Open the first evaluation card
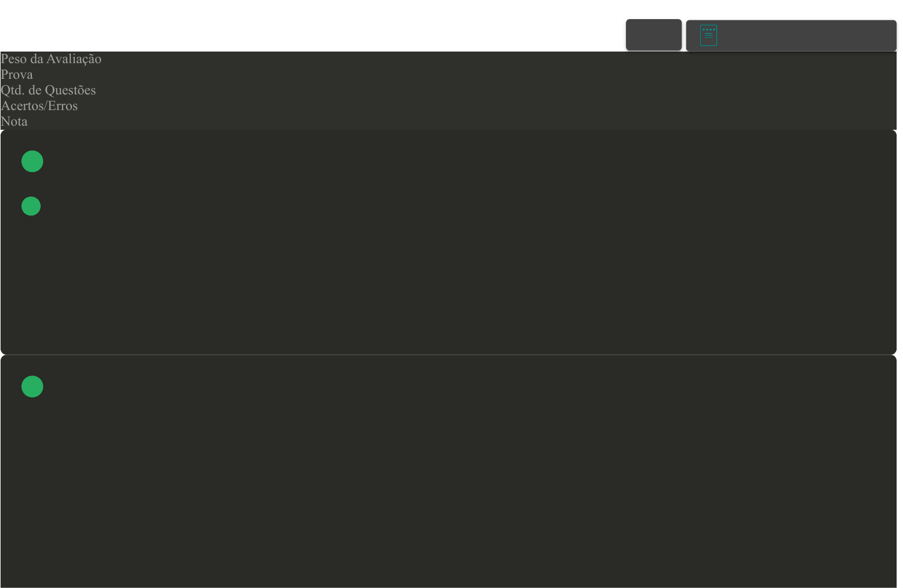The image size is (903, 588). pos(449,242)
